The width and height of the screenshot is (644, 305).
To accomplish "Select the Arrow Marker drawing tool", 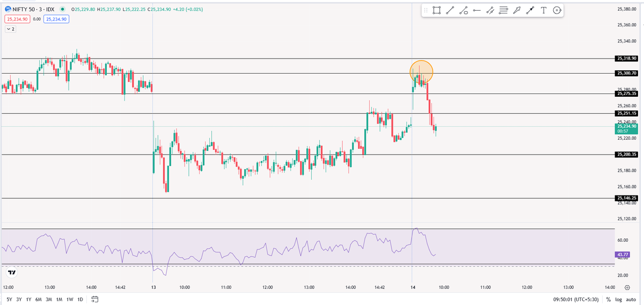I will [x=517, y=10].
